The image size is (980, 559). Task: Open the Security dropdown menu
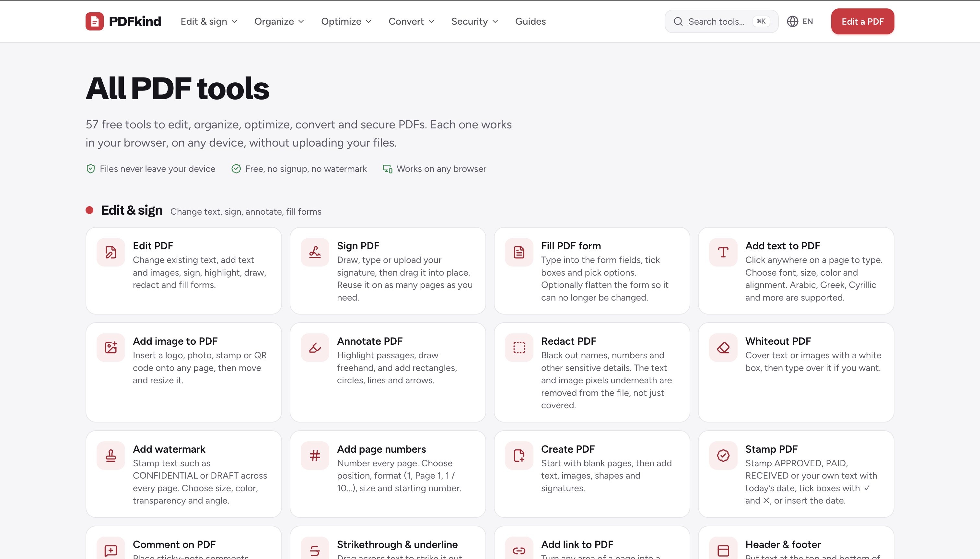coord(475,21)
